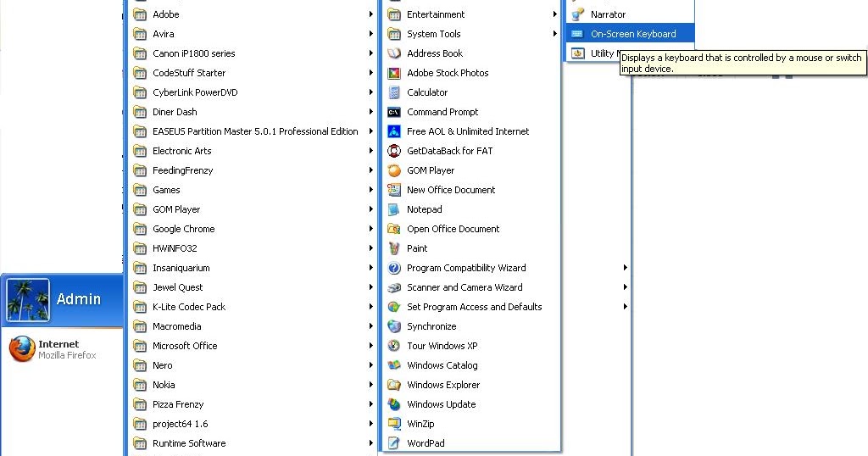Expand the Adobe folder submenu arrow
Viewport: 868px width, 456px height.
(x=371, y=14)
